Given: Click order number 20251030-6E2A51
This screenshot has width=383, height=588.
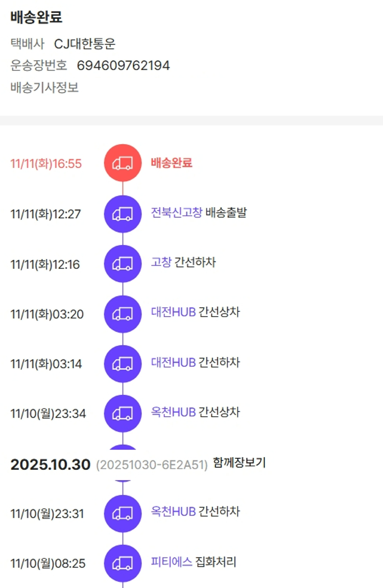Looking at the screenshot, I should 152,465.
